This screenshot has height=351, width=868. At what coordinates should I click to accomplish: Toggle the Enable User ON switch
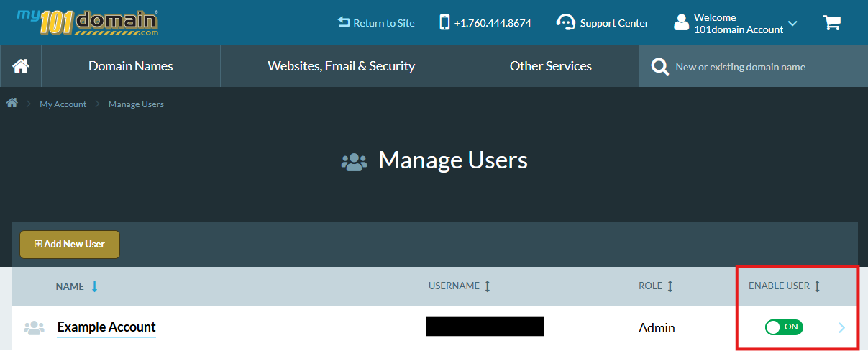pos(784,327)
